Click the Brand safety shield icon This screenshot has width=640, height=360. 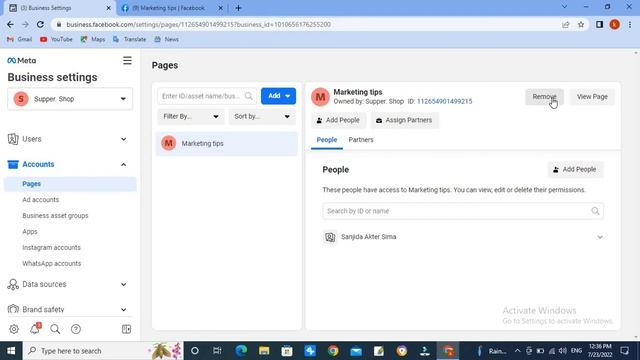pyautogui.click(x=13, y=309)
